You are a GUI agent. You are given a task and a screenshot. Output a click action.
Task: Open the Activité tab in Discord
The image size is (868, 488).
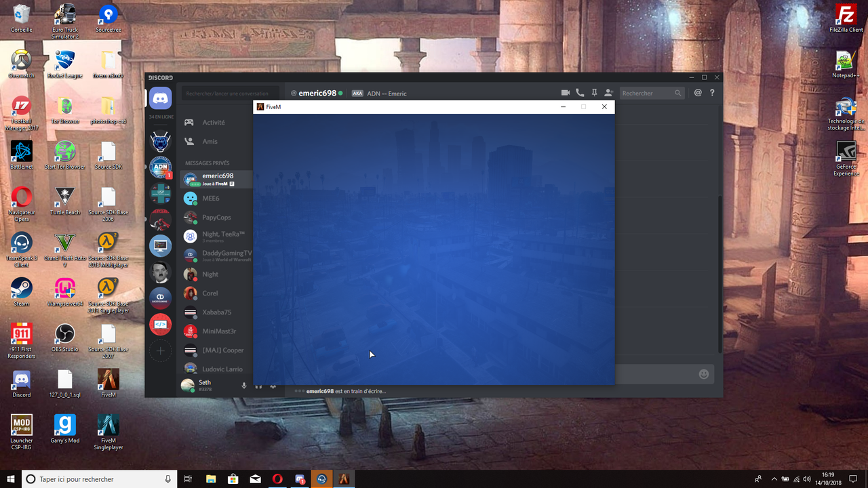click(214, 123)
